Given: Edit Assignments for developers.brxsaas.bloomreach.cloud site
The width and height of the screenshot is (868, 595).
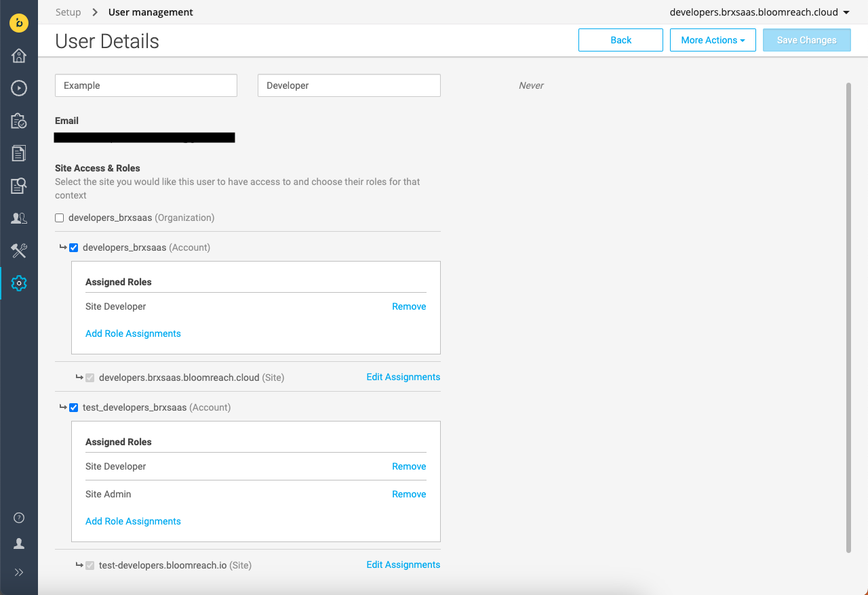Looking at the screenshot, I should point(403,377).
